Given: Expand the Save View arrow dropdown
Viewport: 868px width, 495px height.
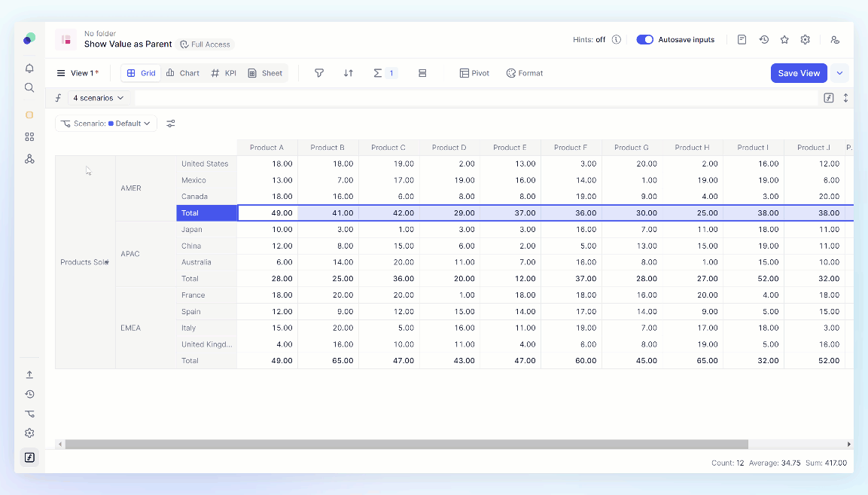Looking at the screenshot, I should [839, 73].
